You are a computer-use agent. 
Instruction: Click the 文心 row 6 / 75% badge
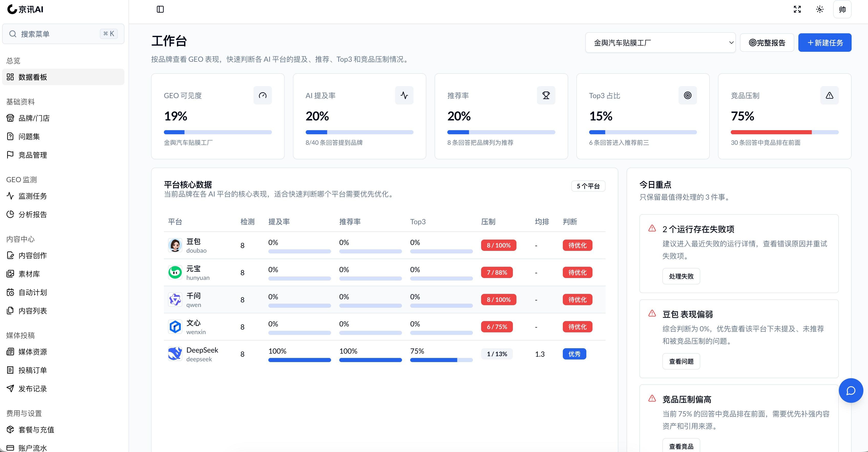tap(497, 327)
